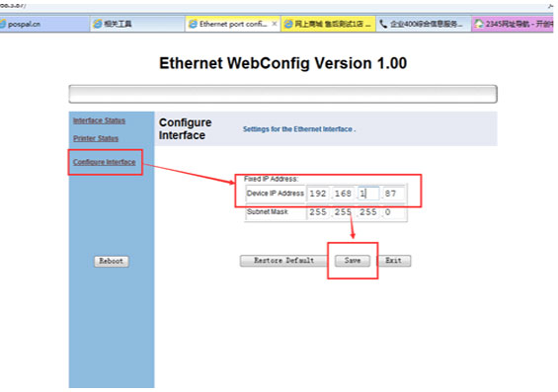Close the Ethernet port config tab
Image resolution: width=558 pixels, height=392 pixels.
pyautogui.click(x=274, y=24)
